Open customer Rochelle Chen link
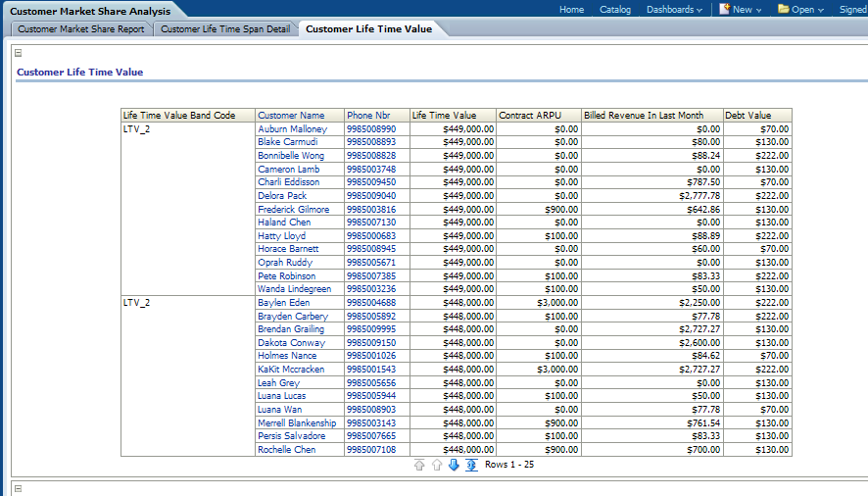 point(286,450)
